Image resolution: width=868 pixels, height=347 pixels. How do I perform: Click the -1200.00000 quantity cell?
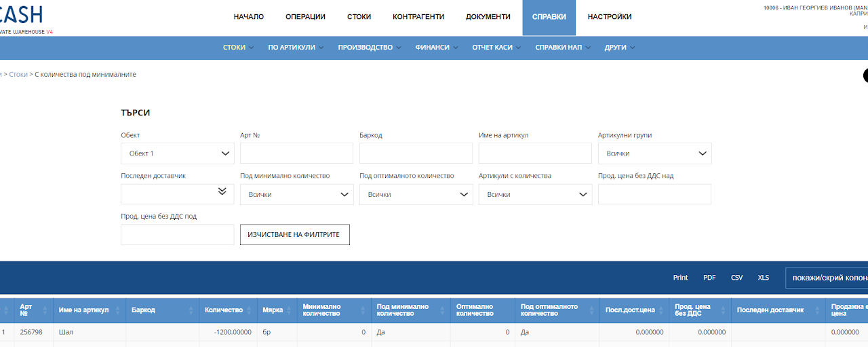point(228,332)
